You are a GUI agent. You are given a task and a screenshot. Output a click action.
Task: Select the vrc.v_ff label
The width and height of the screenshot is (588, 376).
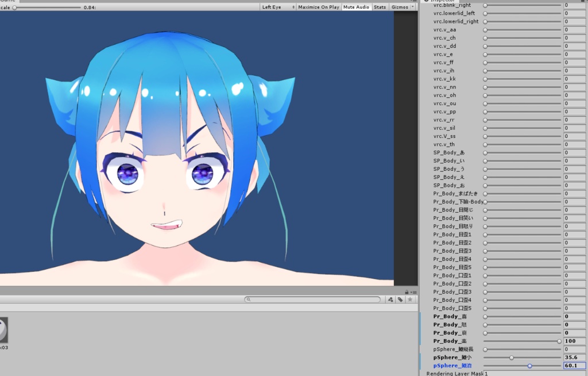443,63
